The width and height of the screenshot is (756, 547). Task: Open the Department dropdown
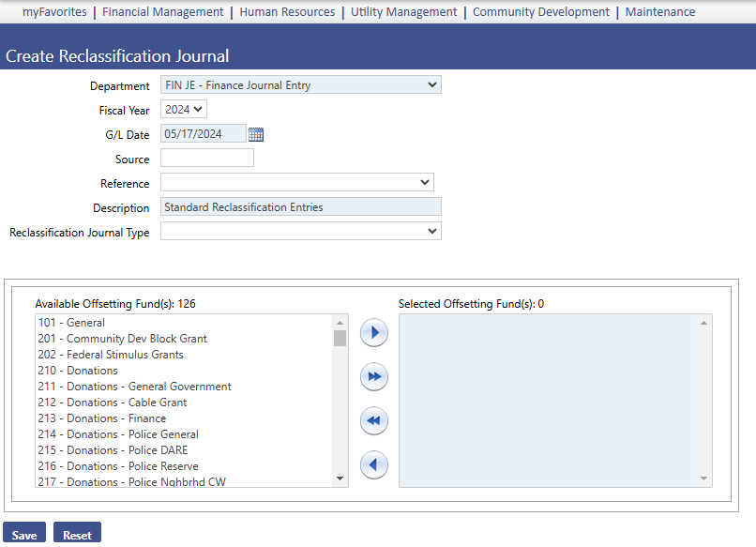point(301,84)
